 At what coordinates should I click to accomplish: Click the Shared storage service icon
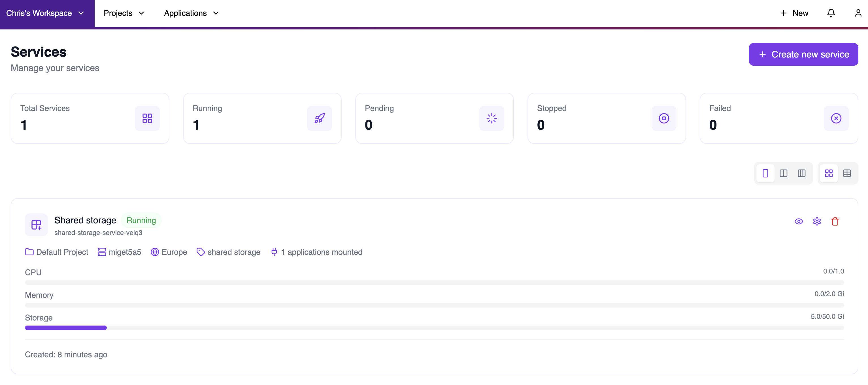(x=36, y=225)
